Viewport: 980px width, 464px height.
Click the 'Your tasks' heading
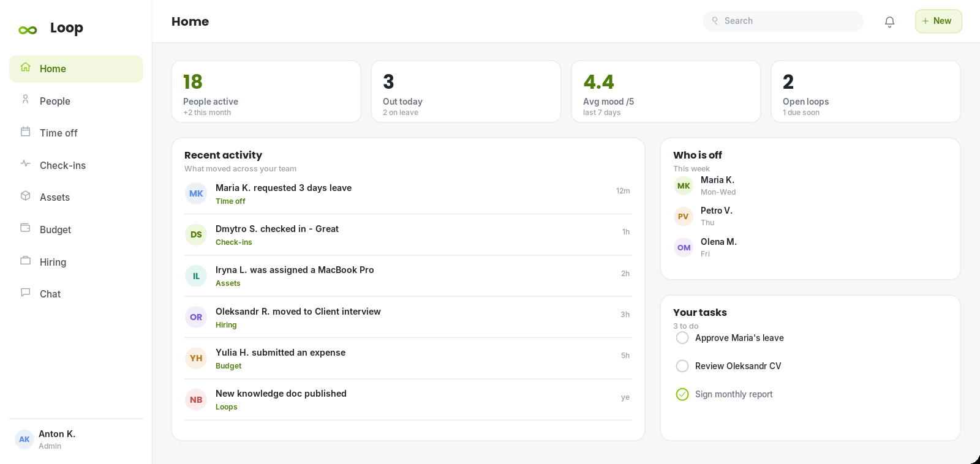click(x=700, y=313)
